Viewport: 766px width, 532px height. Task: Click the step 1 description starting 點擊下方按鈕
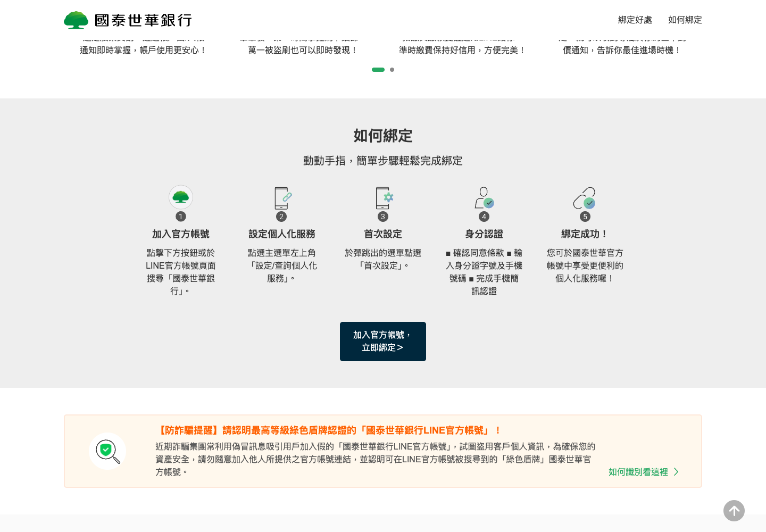click(x=181, y=272)
